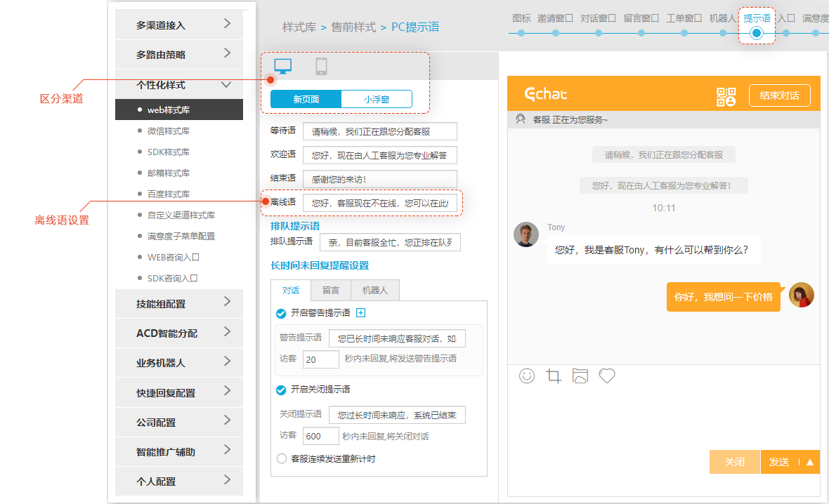Click the plus icon beside 开启警告提示语
The image size is (829, 504).
click(361, 313)
